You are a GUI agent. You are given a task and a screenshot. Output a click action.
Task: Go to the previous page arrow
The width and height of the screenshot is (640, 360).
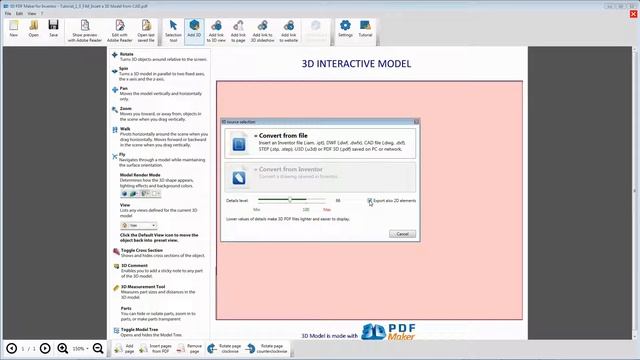tap(11, 348)
